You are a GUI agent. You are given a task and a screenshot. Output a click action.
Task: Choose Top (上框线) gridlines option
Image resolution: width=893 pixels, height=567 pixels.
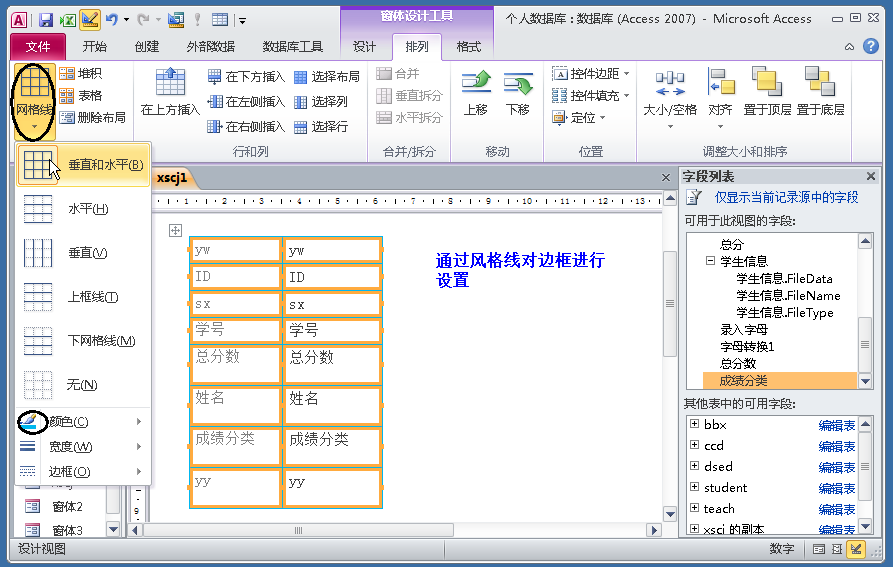84,297
